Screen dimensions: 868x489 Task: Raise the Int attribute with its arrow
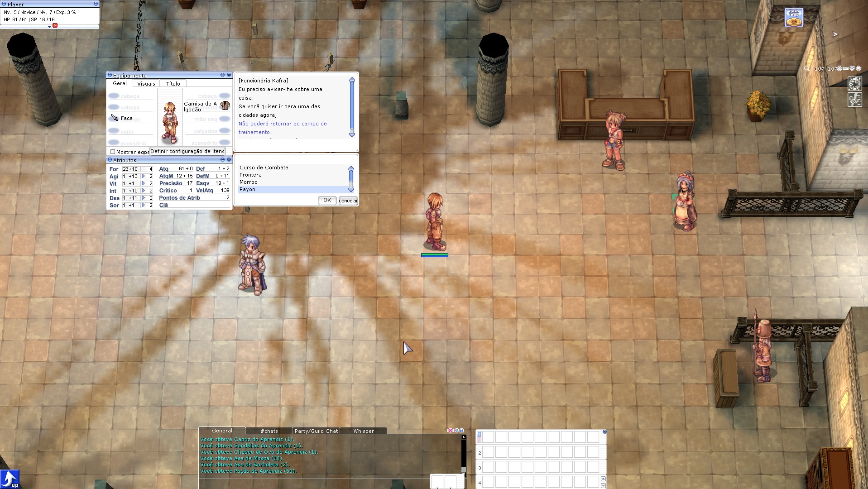[x=144, y=191]
